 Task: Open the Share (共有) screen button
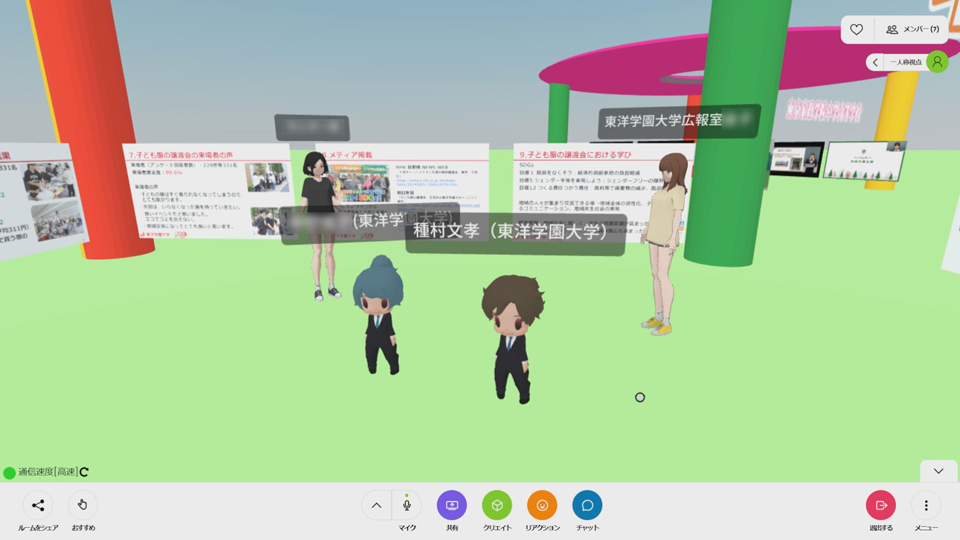click(x=452, y=505)
